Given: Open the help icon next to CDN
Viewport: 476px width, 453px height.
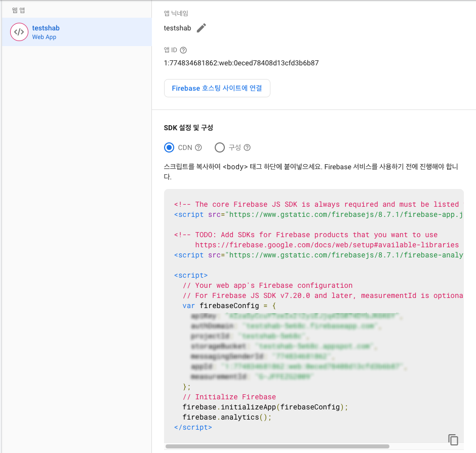Looking at the screenshot, I should (x=198, y=147).
